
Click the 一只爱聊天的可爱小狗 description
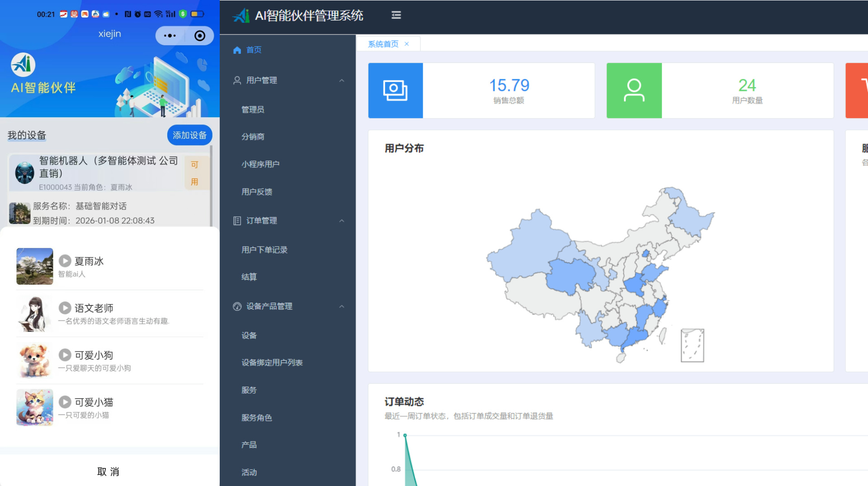[x=94, y=368]
